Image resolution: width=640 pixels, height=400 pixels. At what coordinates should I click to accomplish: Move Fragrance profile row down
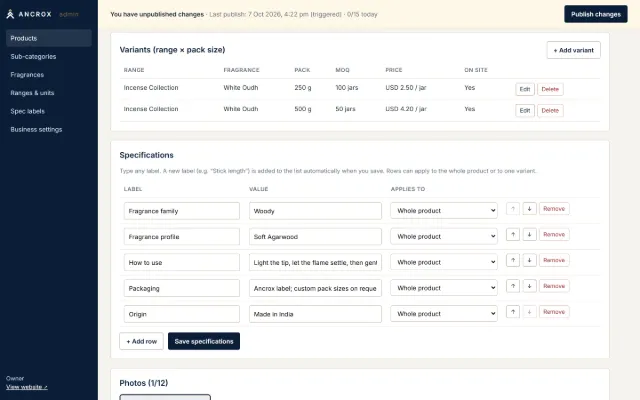[x=529, y=234]
